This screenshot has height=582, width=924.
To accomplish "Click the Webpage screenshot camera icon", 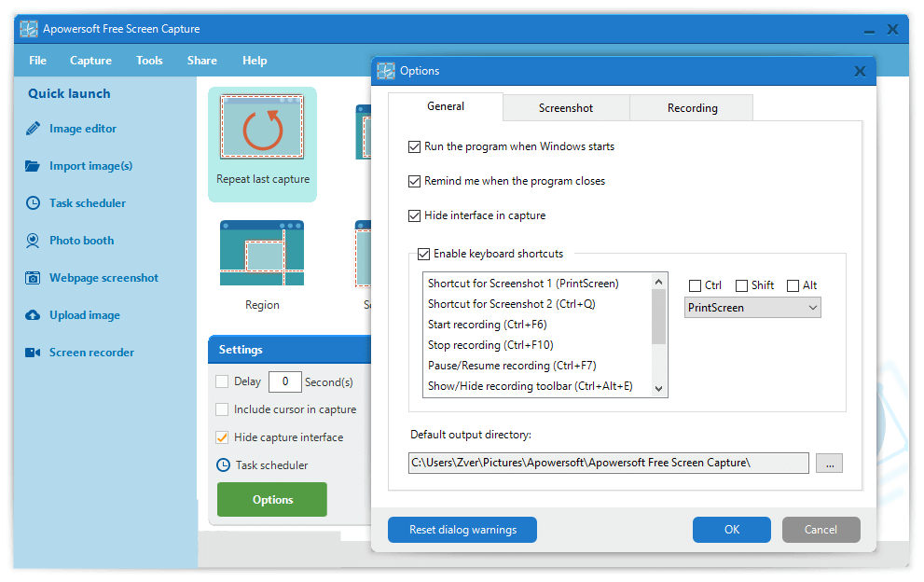I will (x=34, y=278).
